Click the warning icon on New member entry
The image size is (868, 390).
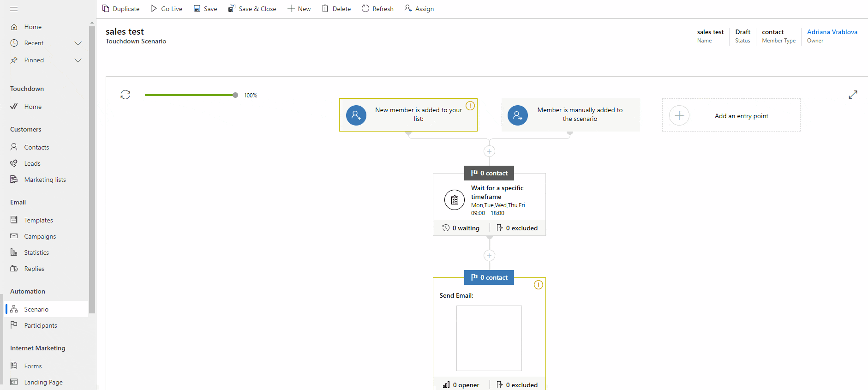[470, 106]
